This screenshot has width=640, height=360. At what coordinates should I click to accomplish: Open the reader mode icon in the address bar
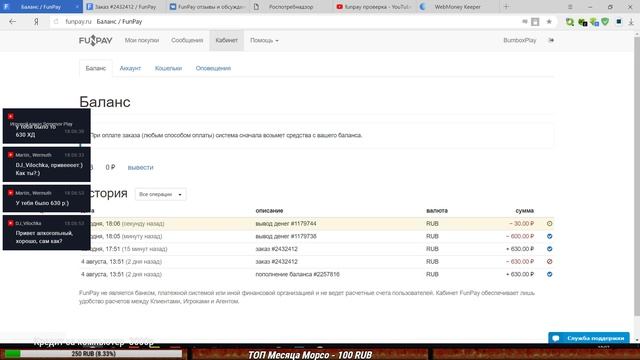[535, 22]
